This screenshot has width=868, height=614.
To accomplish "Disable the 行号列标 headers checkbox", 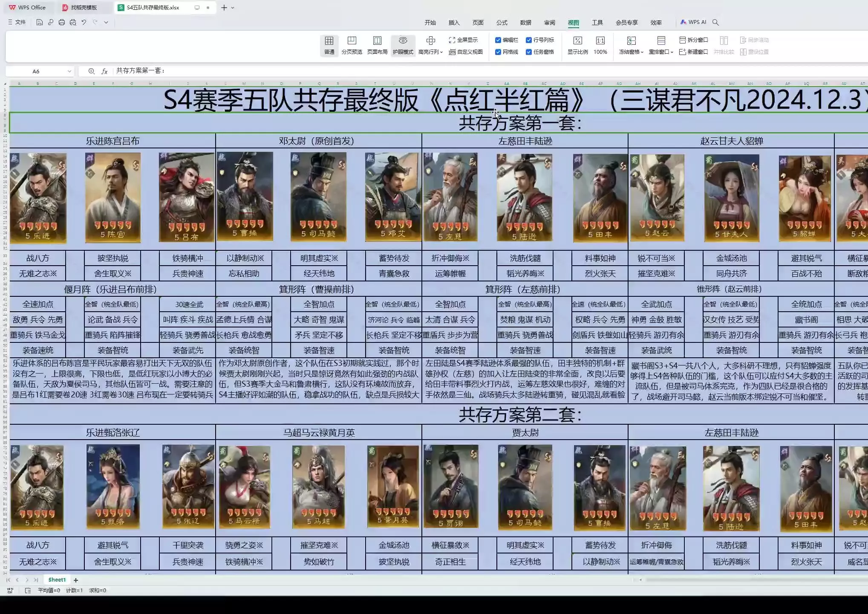I will tap(529, 40).
